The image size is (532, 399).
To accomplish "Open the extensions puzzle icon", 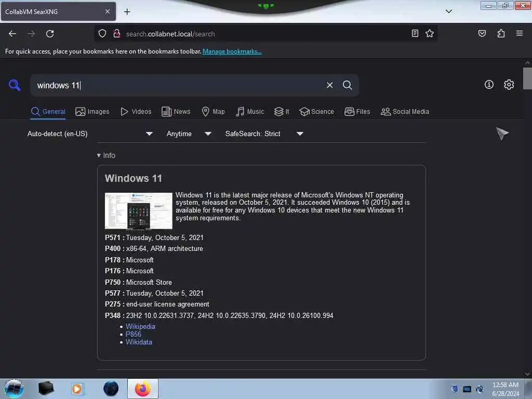I will click(501, 33).
